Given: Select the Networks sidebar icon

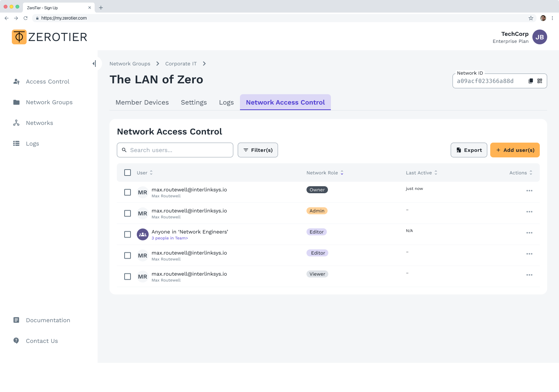Looking at the screenshot, I should click(x=17, y=123).
